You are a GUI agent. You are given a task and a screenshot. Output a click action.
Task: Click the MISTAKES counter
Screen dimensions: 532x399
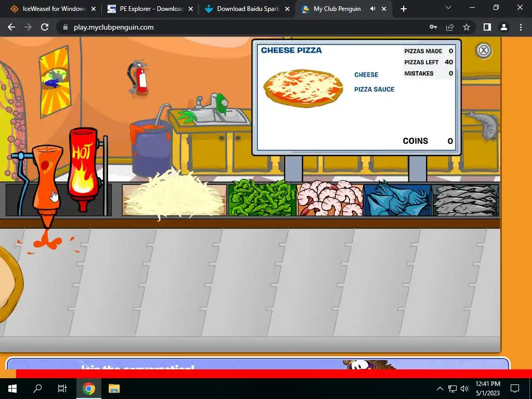click(x=429, y=73)
